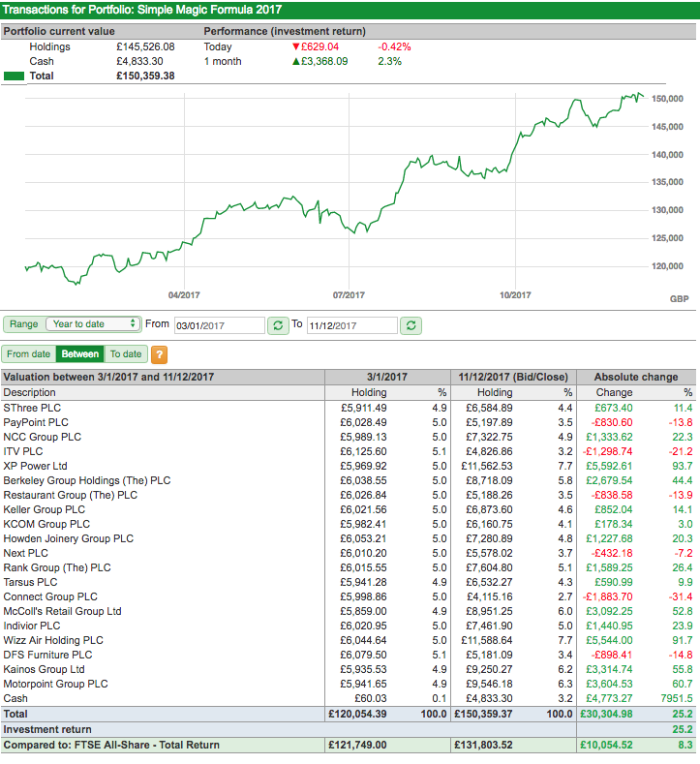Click Compared to: FTSE All-Share row
Screen dimensions: 700x764
pyautogui.click(x=349, y=746)
